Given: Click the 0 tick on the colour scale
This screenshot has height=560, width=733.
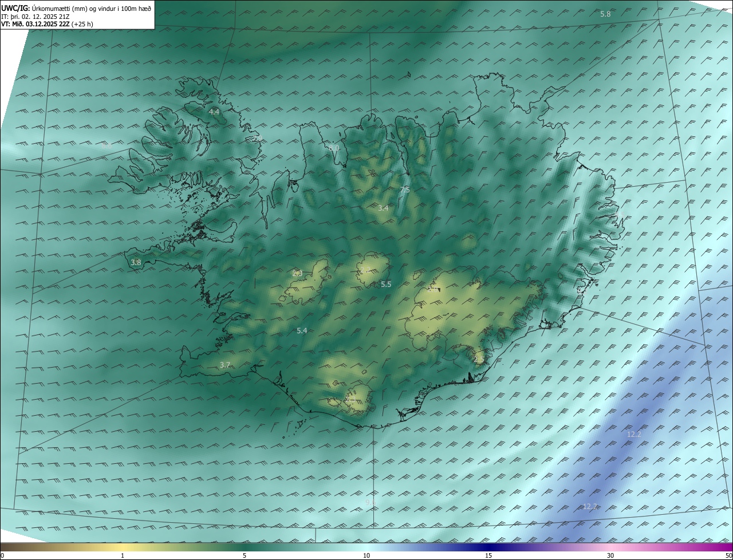Looking at the screenshot, I should pos(2,555).
